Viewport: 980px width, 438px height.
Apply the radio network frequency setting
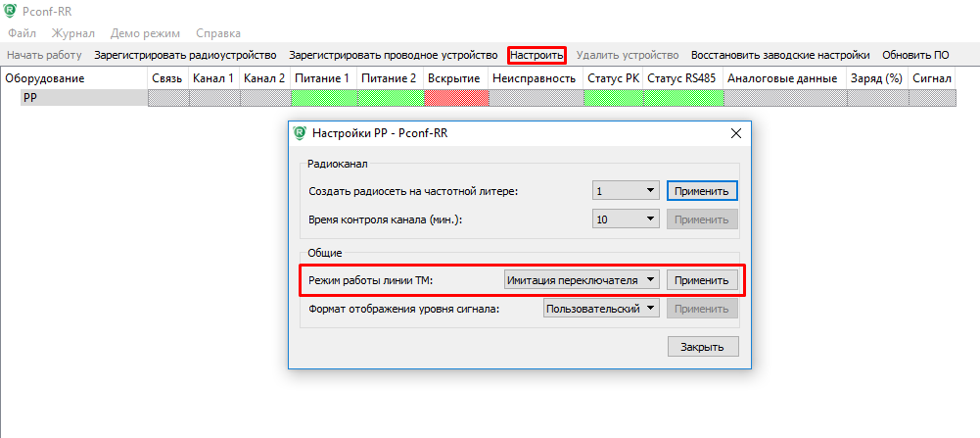pos(702,191)
